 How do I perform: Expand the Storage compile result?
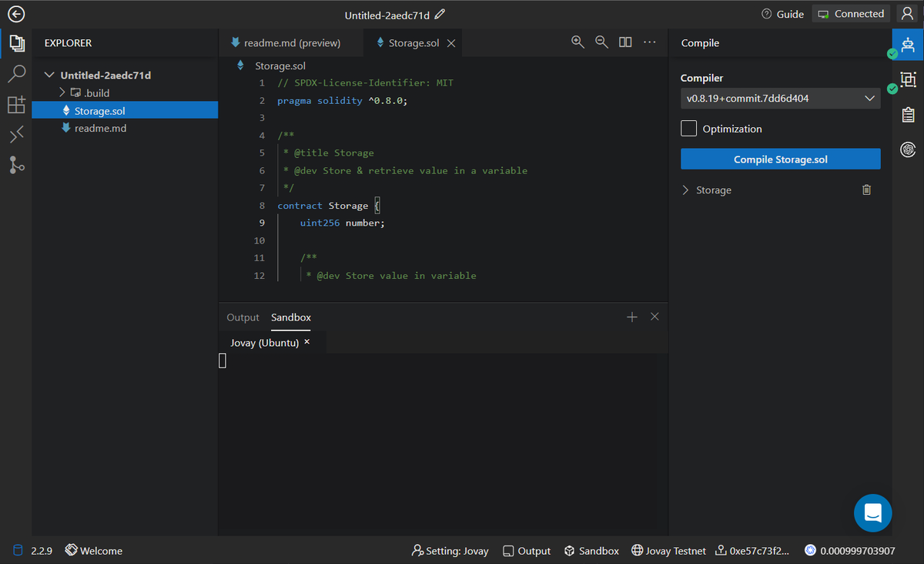coord(685,190)
